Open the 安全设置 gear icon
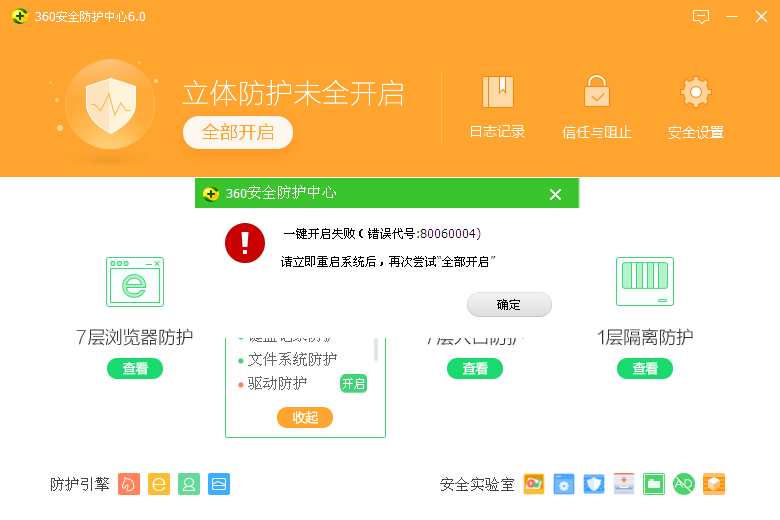Screen dimensions: 780x520 695,92
